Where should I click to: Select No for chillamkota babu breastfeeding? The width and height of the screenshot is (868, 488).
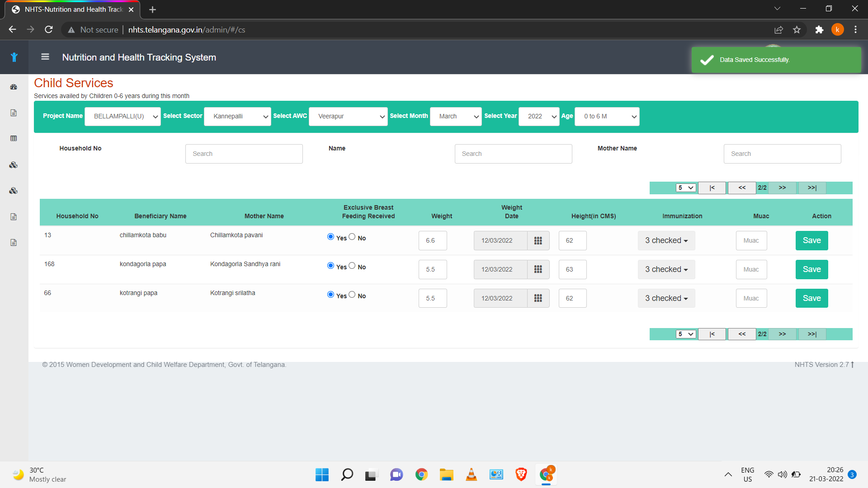[352, 237]
